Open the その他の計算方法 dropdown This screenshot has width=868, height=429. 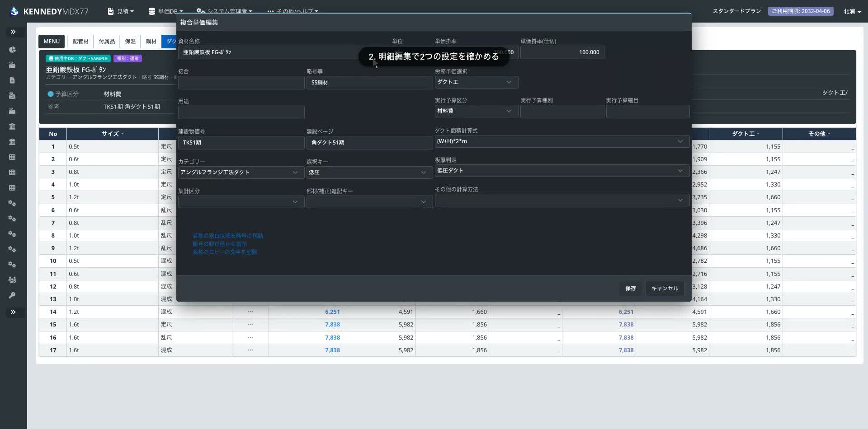coord(562,200)
